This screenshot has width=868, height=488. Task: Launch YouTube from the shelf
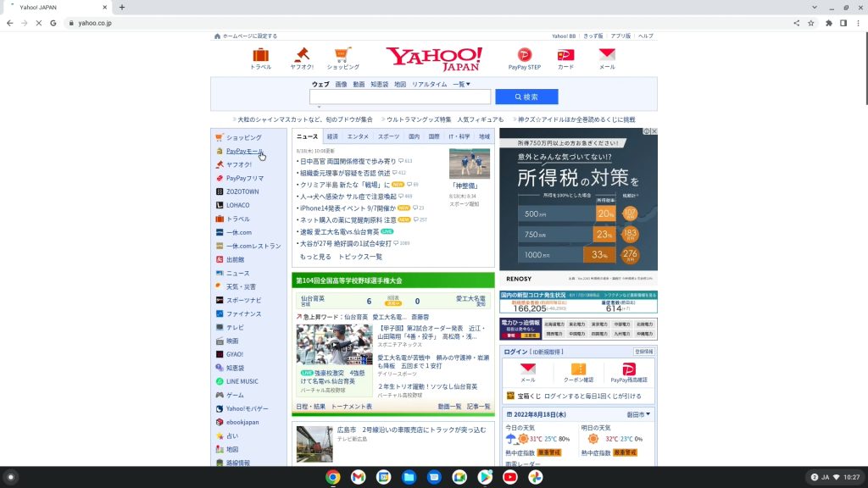[x=509, y=477]
